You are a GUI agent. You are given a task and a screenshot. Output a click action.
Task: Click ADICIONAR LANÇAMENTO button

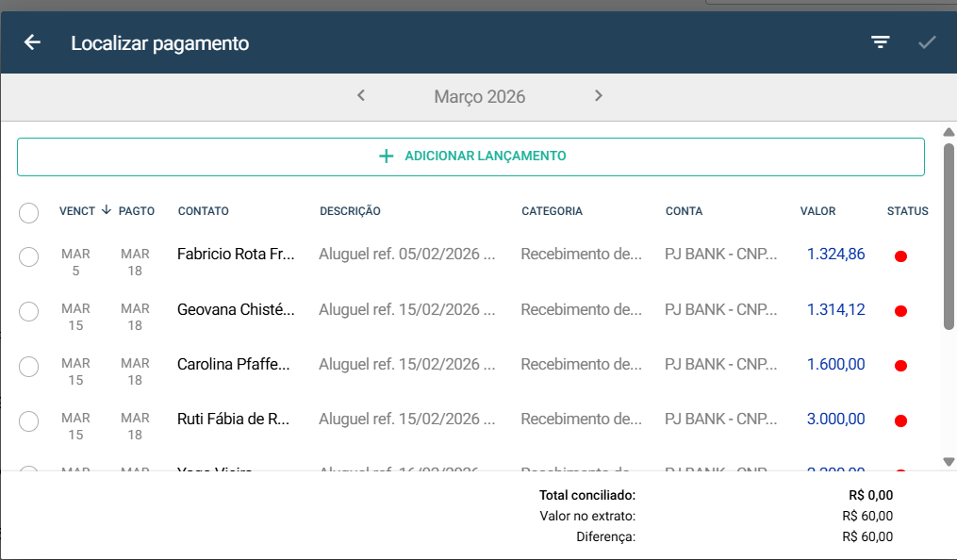coord(470,156)
